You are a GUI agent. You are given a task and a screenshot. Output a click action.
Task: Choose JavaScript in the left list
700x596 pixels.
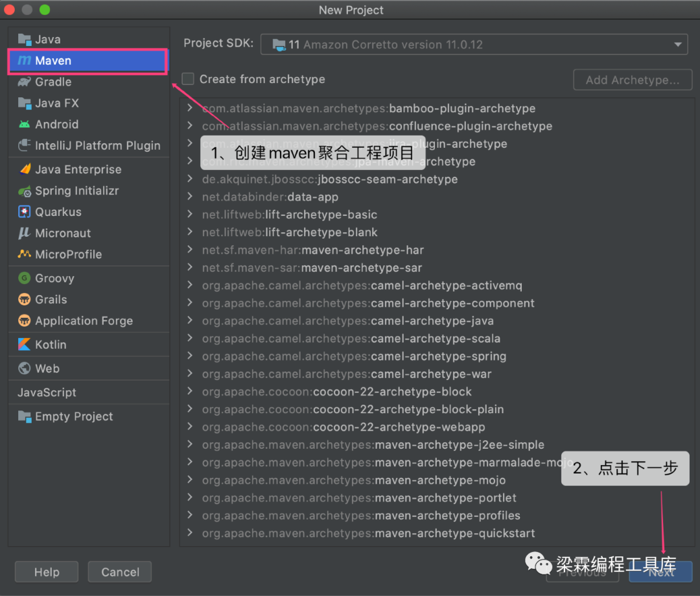(89, 392)
